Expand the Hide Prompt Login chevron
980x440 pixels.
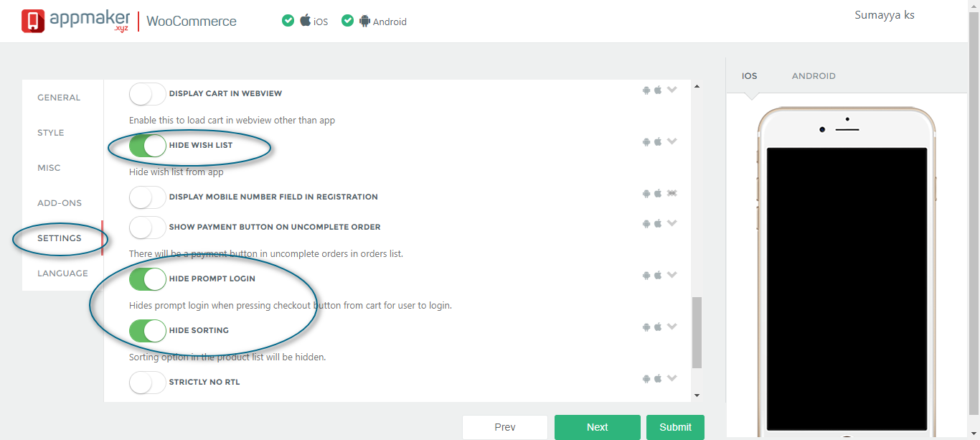(x=672, y=276)
